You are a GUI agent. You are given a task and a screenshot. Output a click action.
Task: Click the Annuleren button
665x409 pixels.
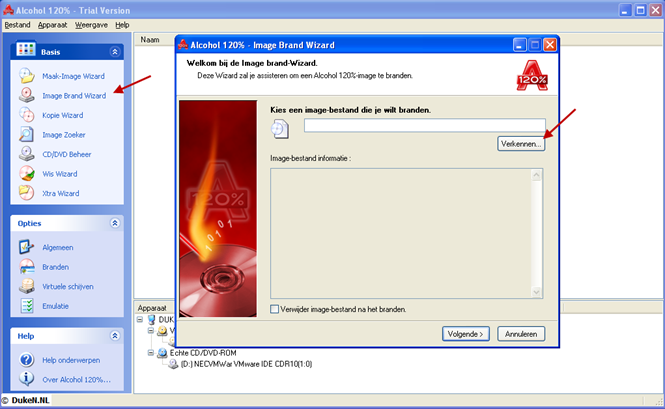[521, 334]
